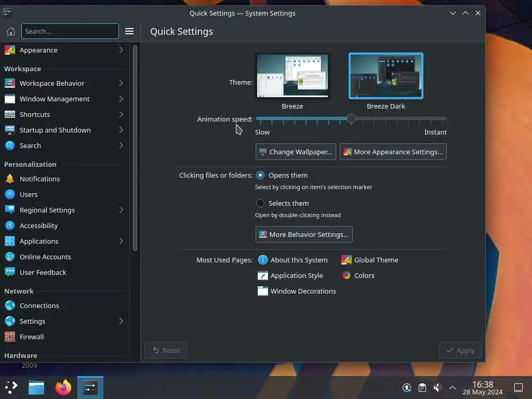Open the Window Decorations page link
This screenshot has width=532, height=399.
[x=297, y=291]
